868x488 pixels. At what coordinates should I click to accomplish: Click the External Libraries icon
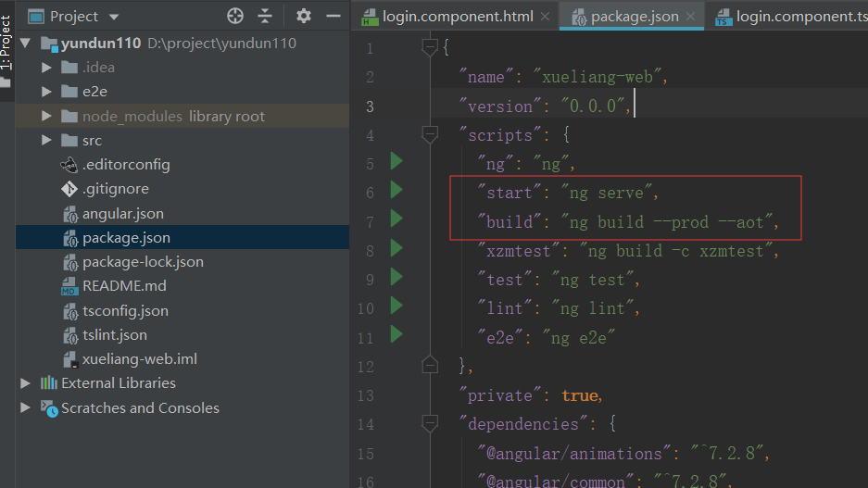(49, 382)
